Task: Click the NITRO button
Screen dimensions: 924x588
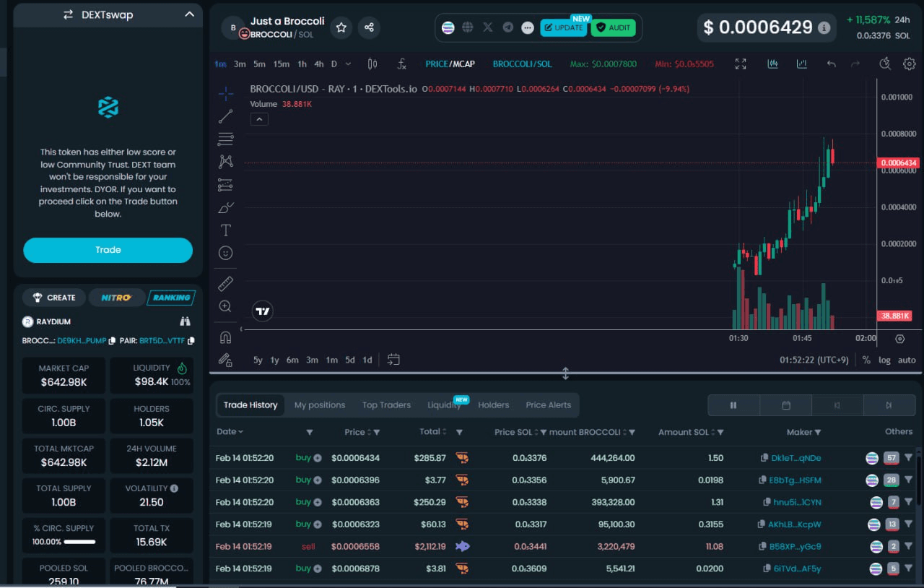Action: (115, 298)
